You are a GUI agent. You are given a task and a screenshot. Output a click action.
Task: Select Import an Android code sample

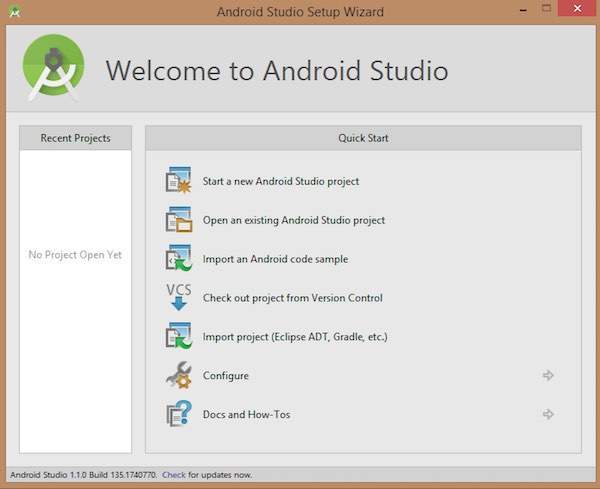275,259
